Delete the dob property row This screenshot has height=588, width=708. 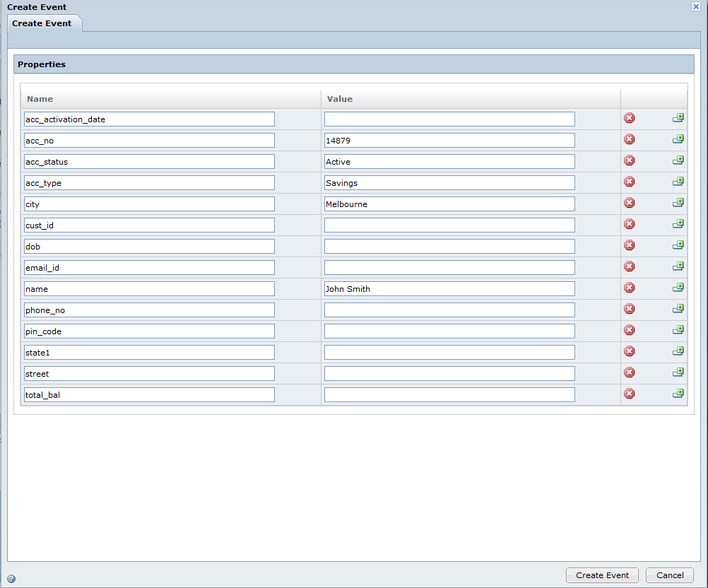(629, 245)
